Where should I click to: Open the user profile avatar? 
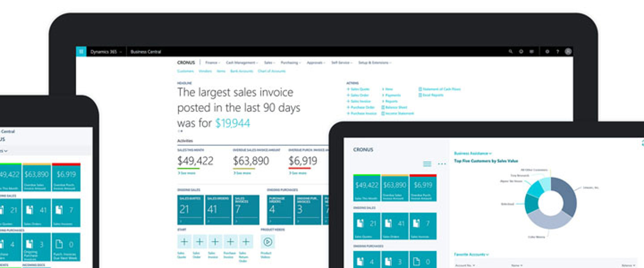coord(568,52)
